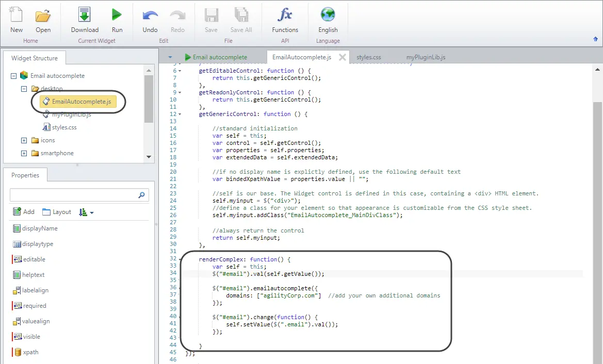This screenshot has height=364, width=603.
Task: Fold the code block at line 6
Action: coord(180,71)
